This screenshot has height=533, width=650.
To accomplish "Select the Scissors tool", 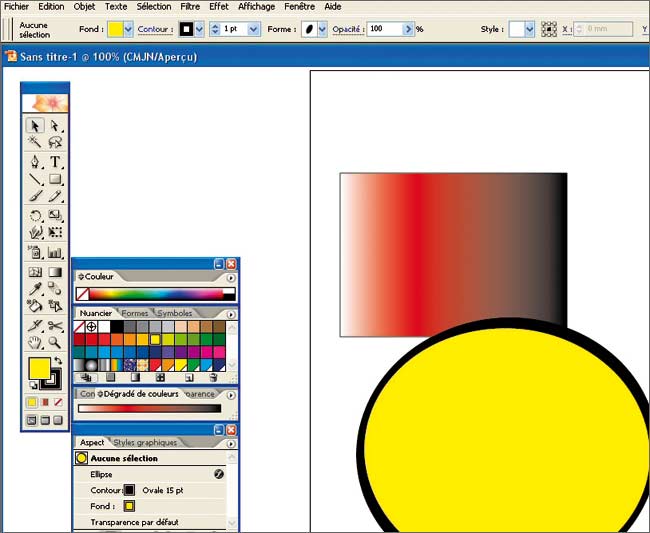I will [55, 325].
